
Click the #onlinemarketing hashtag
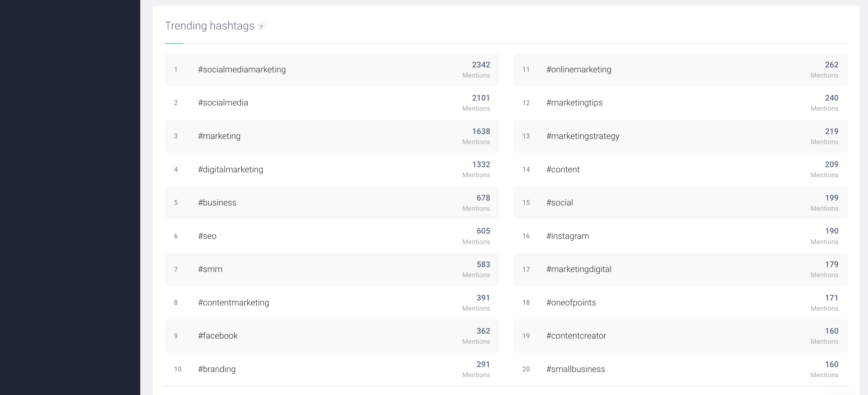[579, 70]
